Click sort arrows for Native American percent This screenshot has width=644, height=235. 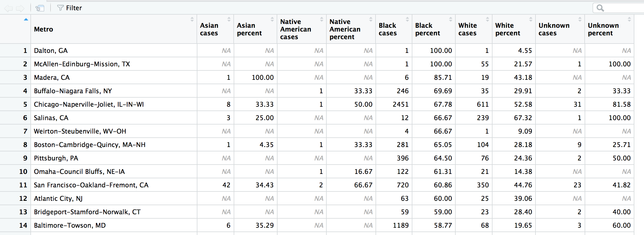[x=371, y=19]
